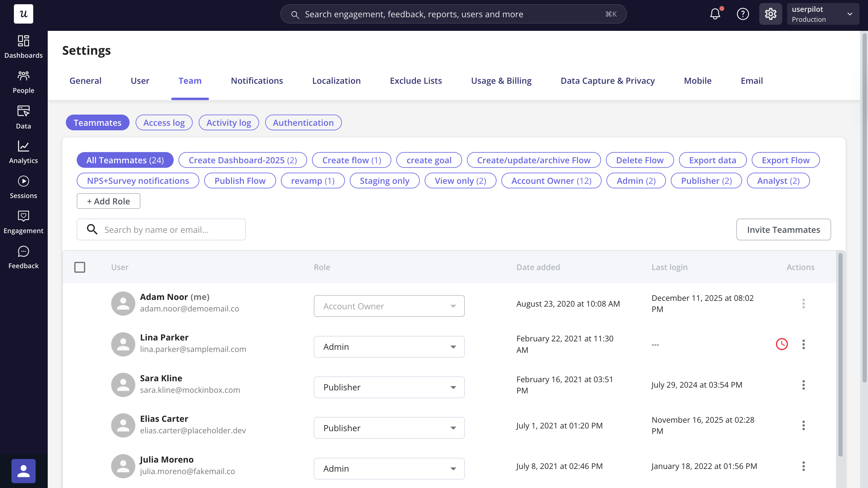
Task: Click the + Add Role button
Action: click(x=108, y=201)
